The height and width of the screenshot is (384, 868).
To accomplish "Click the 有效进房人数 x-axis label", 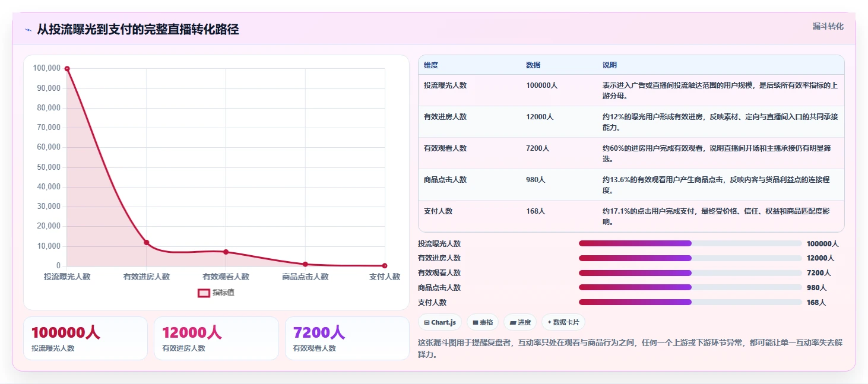I will pyautogui.click(x=147, y=277).
